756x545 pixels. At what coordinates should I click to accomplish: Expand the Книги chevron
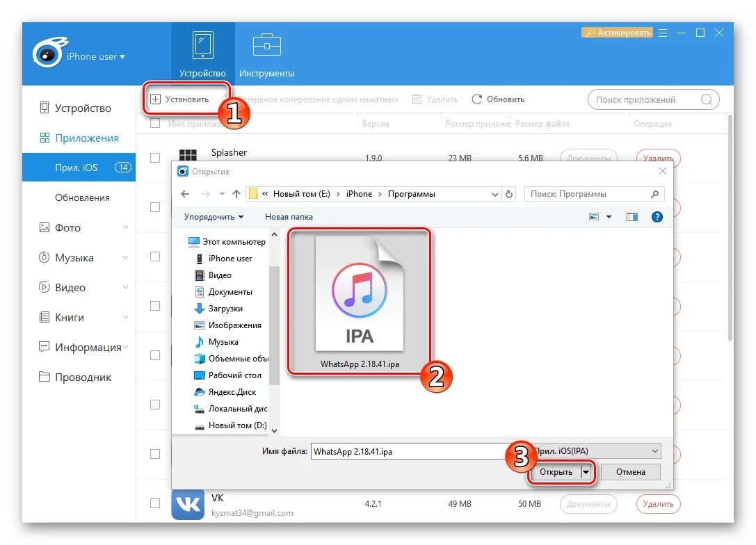pyautogui.click(x=125, y=317)
